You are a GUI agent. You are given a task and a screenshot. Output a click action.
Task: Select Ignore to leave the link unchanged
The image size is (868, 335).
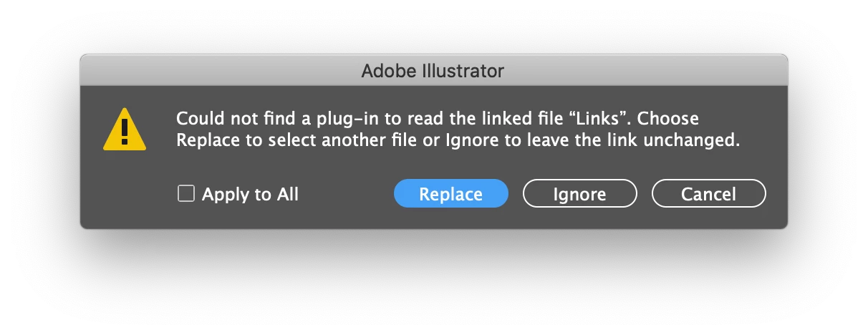pyautogui.click(x=579, y=194)
